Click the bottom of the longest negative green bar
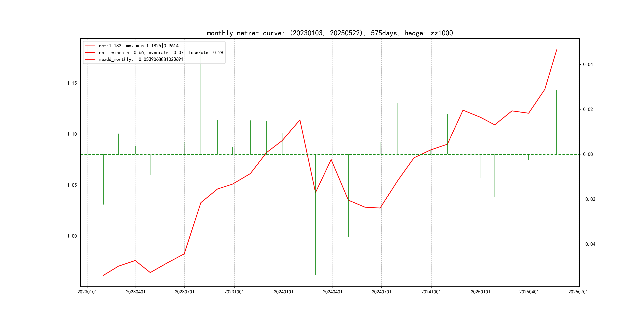Viewport: 644px width, 322px height. tap(315, 275)
